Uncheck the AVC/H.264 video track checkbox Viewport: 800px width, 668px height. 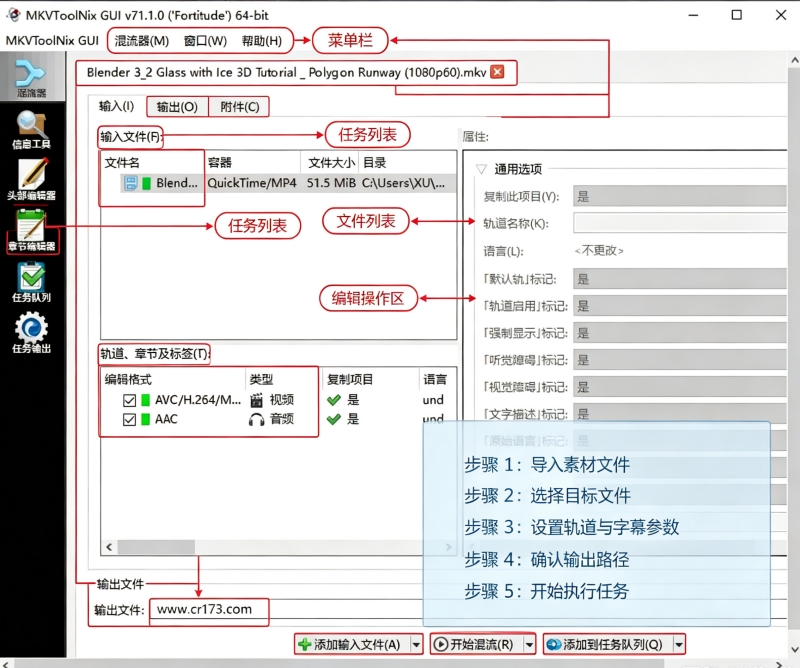click(x=129, y=401)
